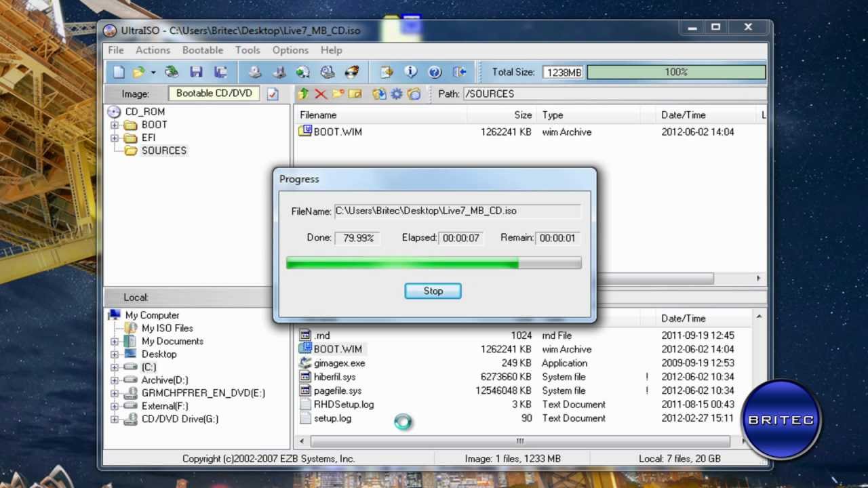The width and height of the screenshot is (868, 488).
Task: Save image with the floppy disk icon
Action: coord(196,72)
